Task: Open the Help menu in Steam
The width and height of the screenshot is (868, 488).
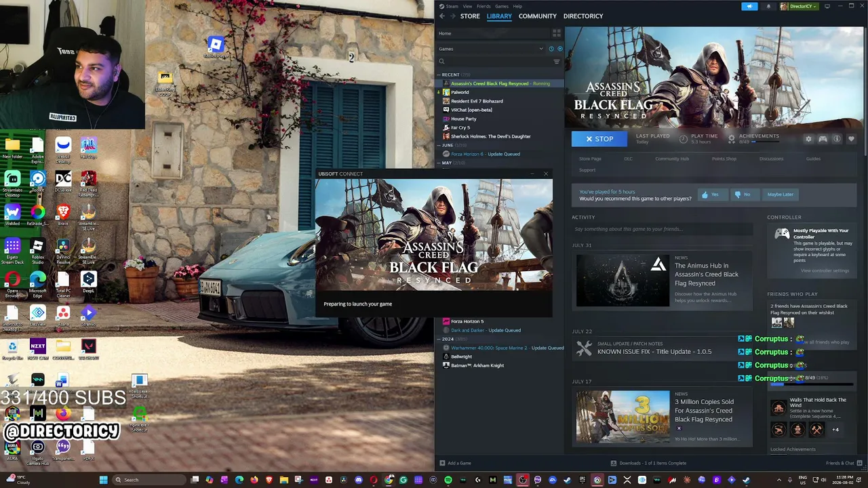Action: coord(517,6)
